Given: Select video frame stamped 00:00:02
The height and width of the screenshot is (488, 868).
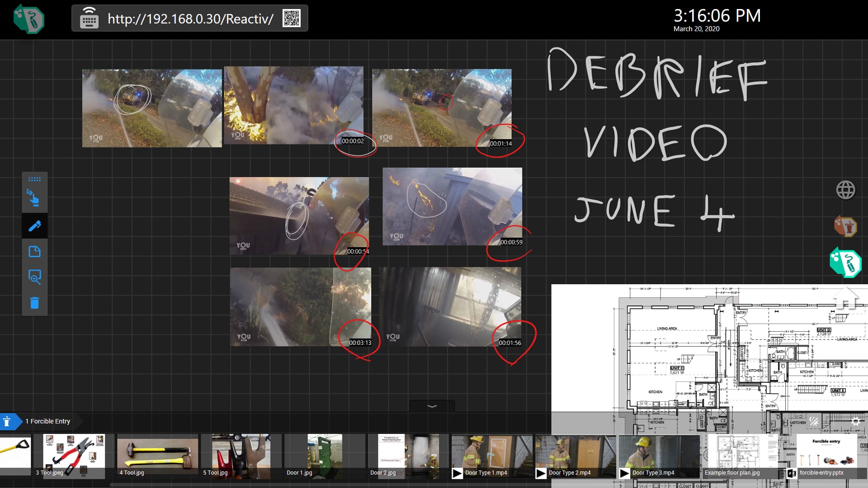Looking at the screenshot, I should coord(294,105).
